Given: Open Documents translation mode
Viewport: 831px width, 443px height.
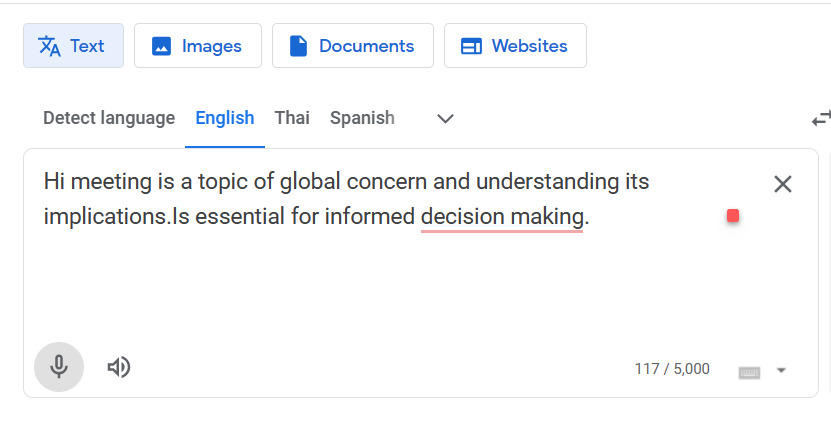Looking at the screenshot, I should pyautogui.click(x=353, y=46).
